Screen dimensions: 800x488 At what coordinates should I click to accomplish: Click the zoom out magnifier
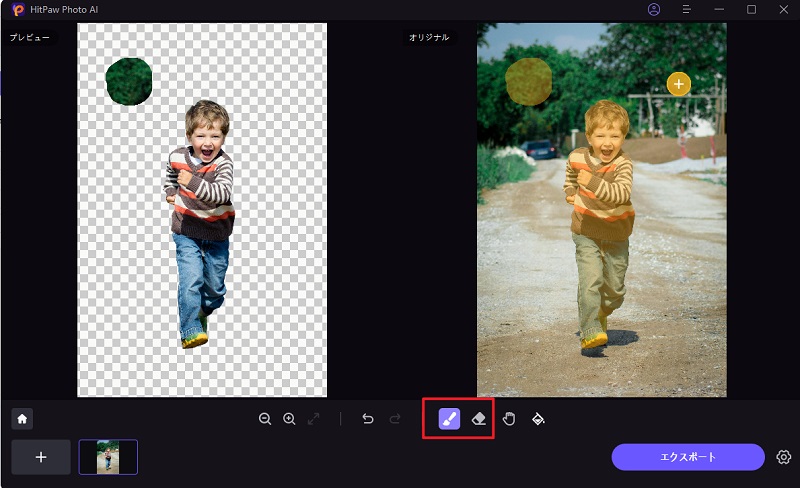265,419
